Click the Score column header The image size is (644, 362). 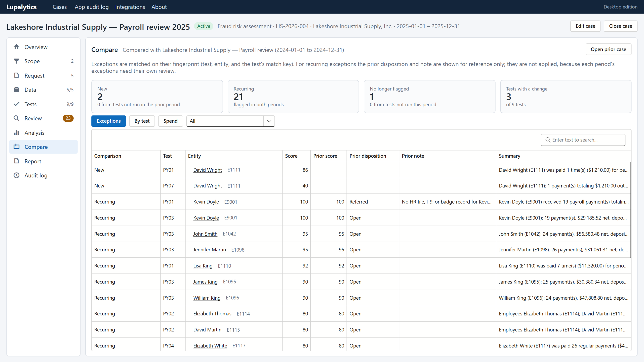296,156
